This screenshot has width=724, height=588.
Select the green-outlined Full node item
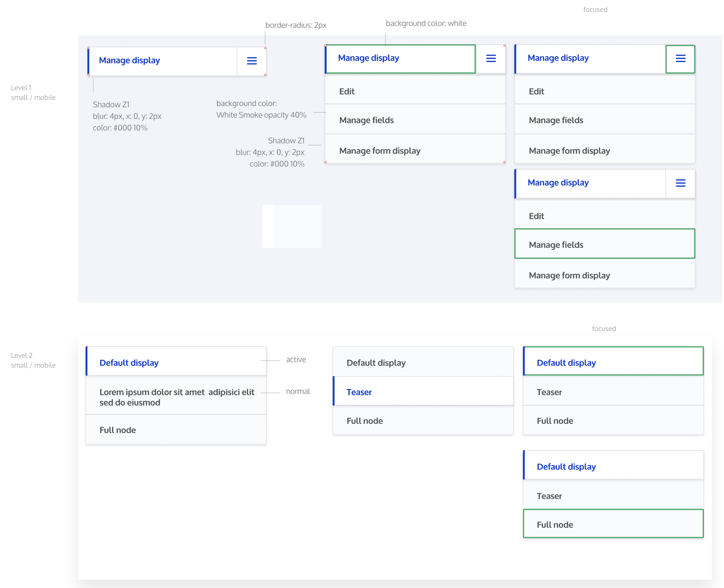pyautogui.click(x=613, y=524)
